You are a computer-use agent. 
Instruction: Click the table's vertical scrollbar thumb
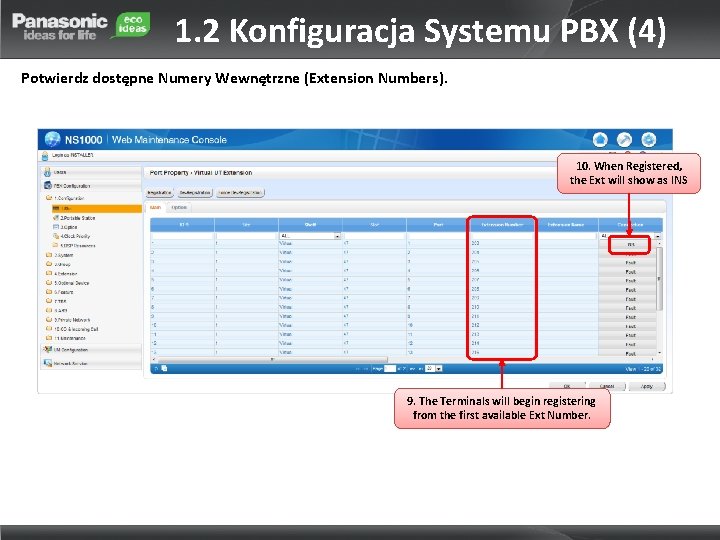[x=659, y=279]
